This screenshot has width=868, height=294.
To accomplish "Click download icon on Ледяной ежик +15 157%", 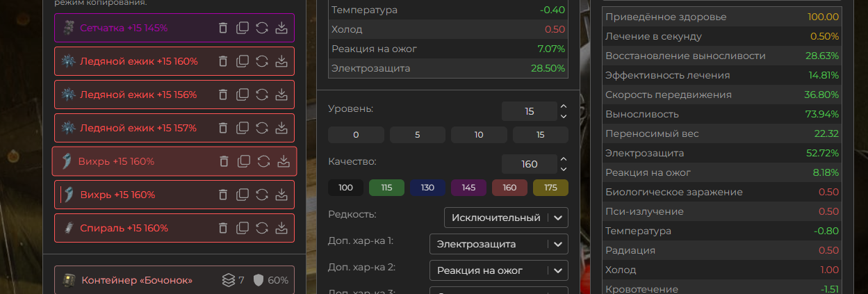I will point(281,128).
